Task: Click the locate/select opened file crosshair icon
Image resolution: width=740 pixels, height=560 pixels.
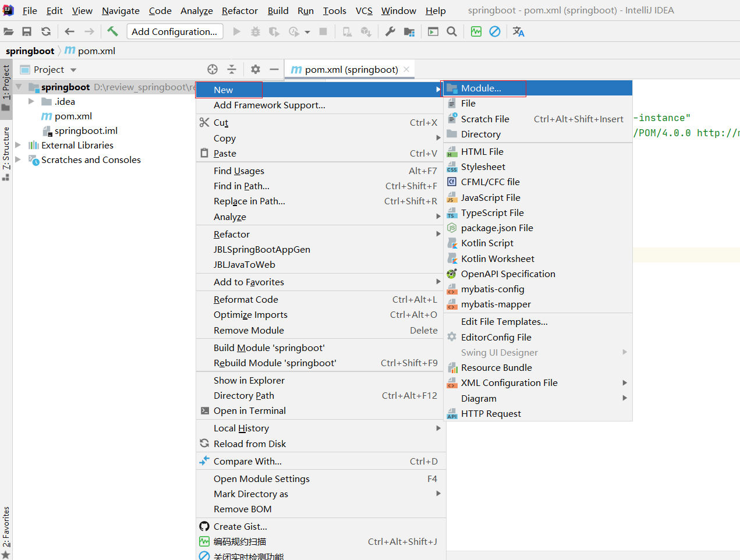Action: pyautogui.click(x=213, y=69)
